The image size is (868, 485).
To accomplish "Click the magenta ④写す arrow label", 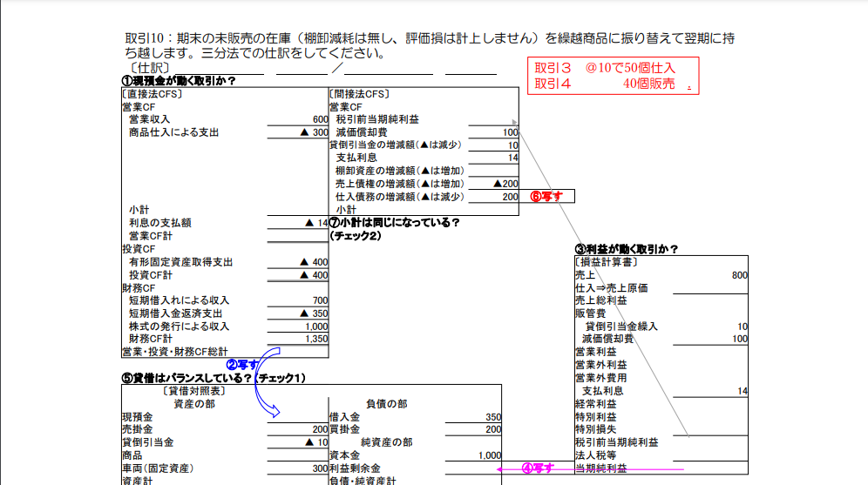I will click(x=538, y=468).
